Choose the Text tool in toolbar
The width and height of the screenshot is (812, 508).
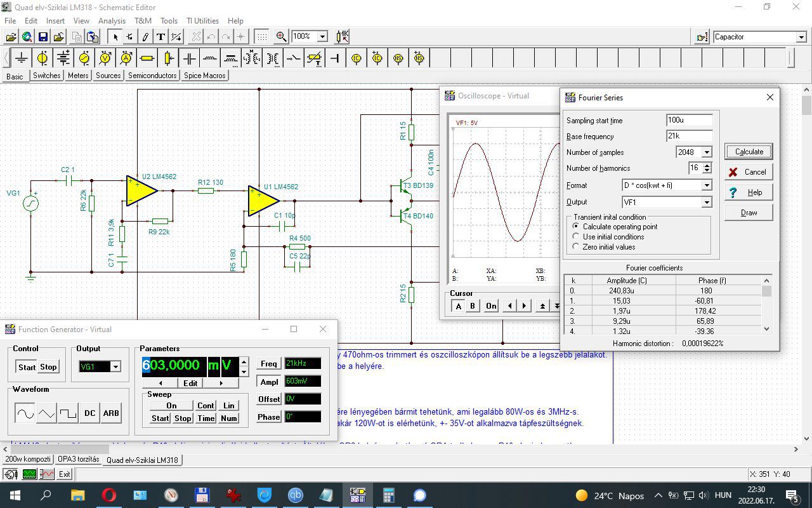161,37
